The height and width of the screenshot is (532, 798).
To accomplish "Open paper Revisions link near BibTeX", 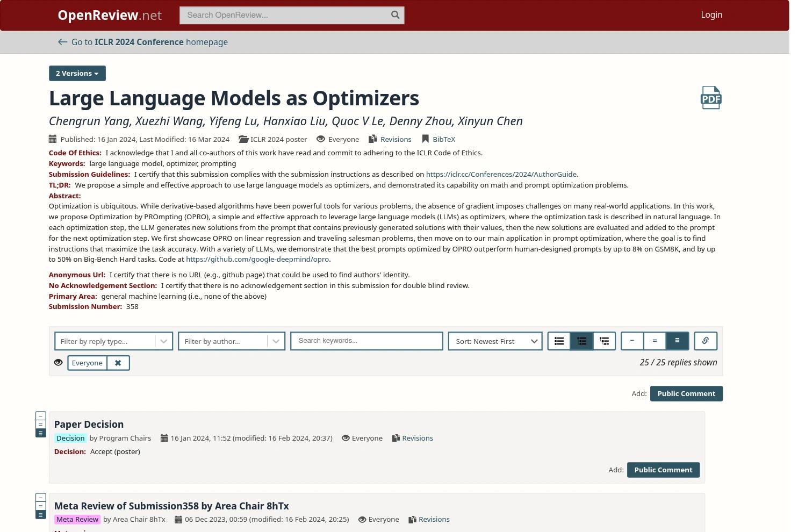I will click(x=396, y=139).
